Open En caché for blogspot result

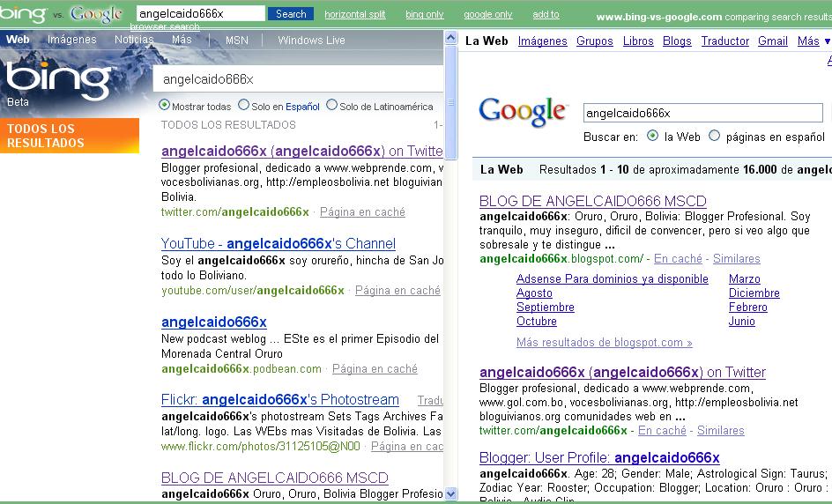(x=678, y=258)
